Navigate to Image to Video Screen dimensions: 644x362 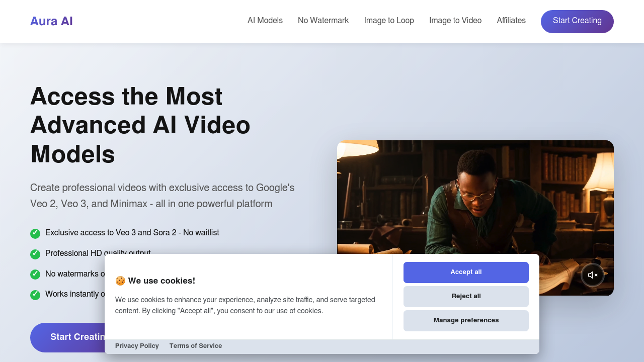455,21
